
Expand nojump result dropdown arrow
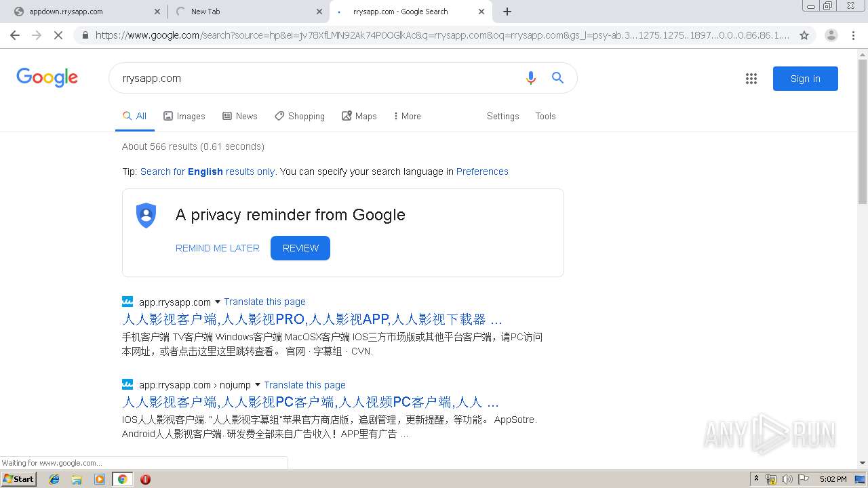258,384
